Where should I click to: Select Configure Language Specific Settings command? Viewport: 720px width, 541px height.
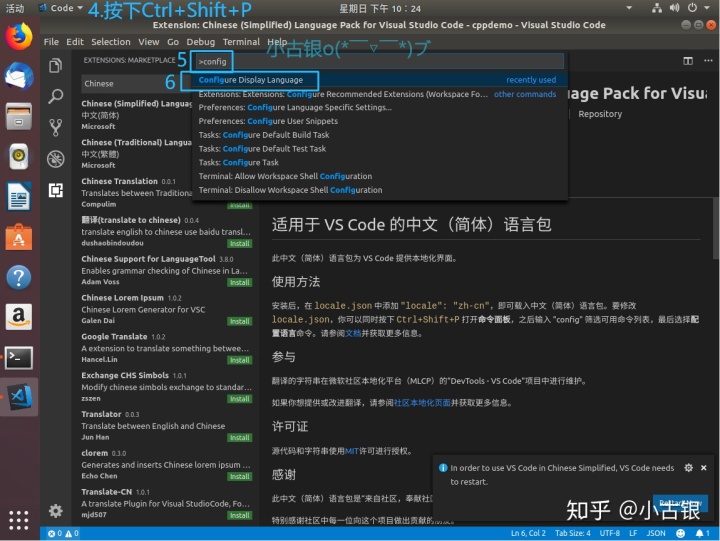point(380,107)
